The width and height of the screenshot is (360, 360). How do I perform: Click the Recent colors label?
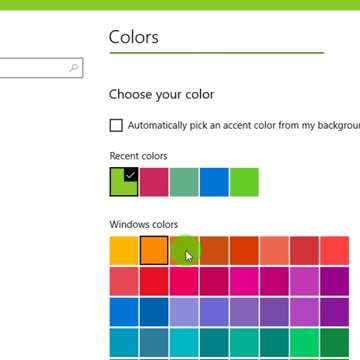[138, 156]
